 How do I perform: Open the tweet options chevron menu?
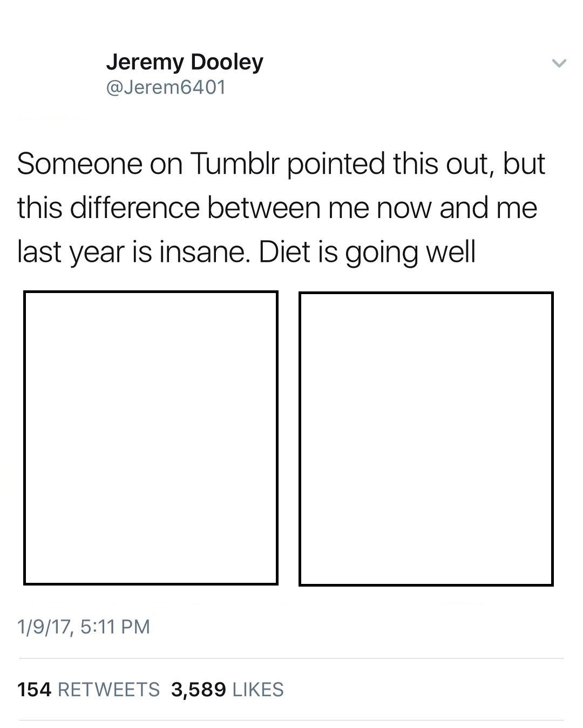(x=559, y=63)
